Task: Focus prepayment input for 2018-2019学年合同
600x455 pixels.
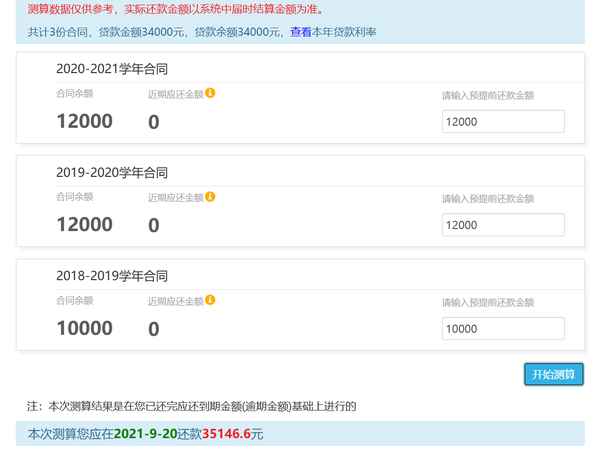Action: click(503, 329)
